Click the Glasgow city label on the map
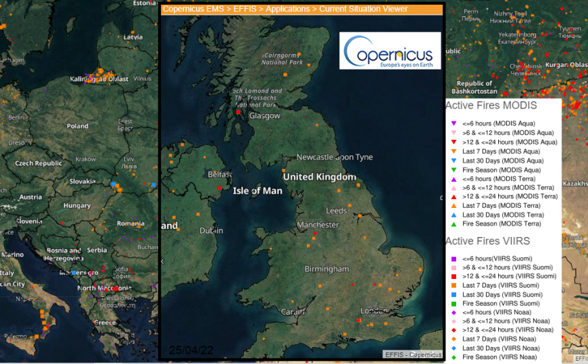The image size is (588, 364). pyautogui.click(x=265, y=116)
